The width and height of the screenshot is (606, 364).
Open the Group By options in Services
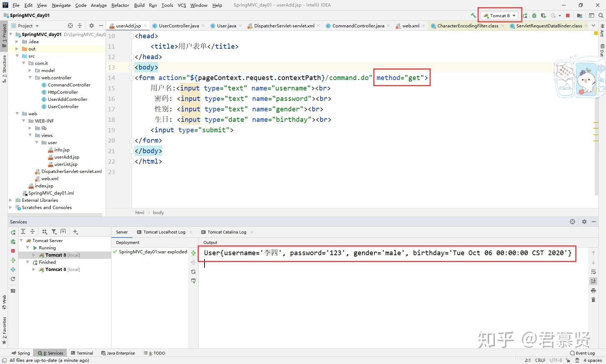[45, 232]
